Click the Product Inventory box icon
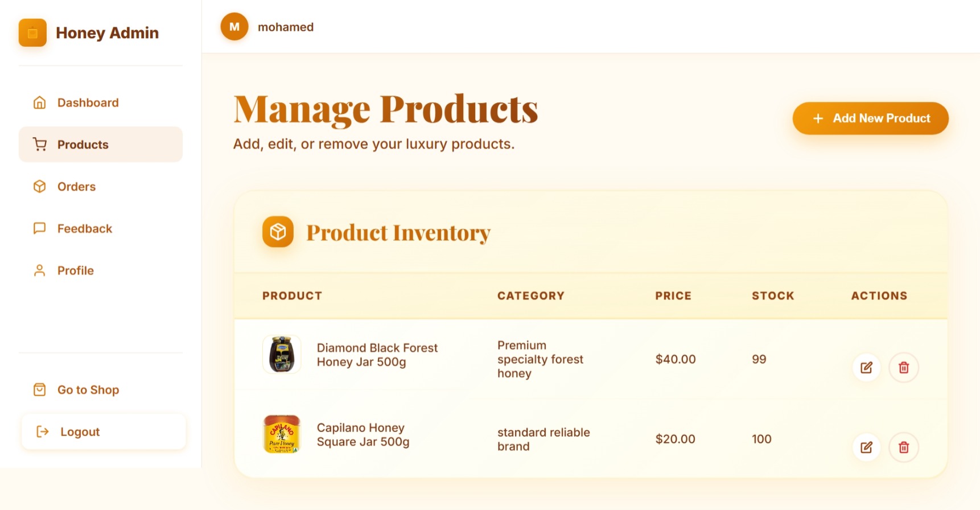 tap(278, 232)
